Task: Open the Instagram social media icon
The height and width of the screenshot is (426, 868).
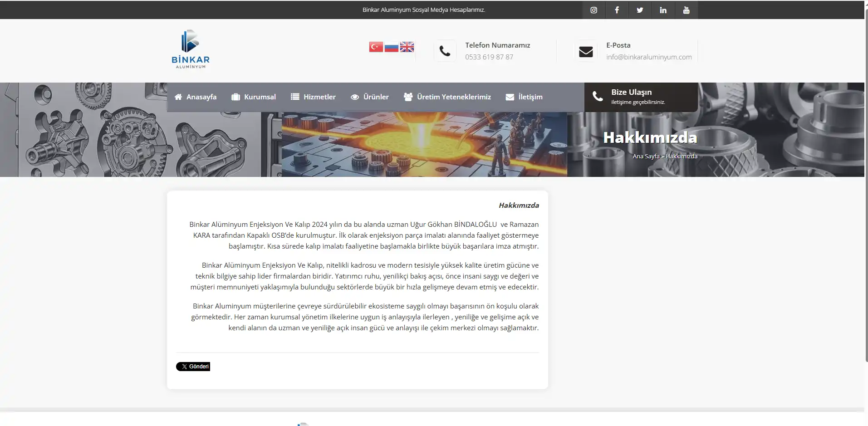Action: click(x=593, y=10)
